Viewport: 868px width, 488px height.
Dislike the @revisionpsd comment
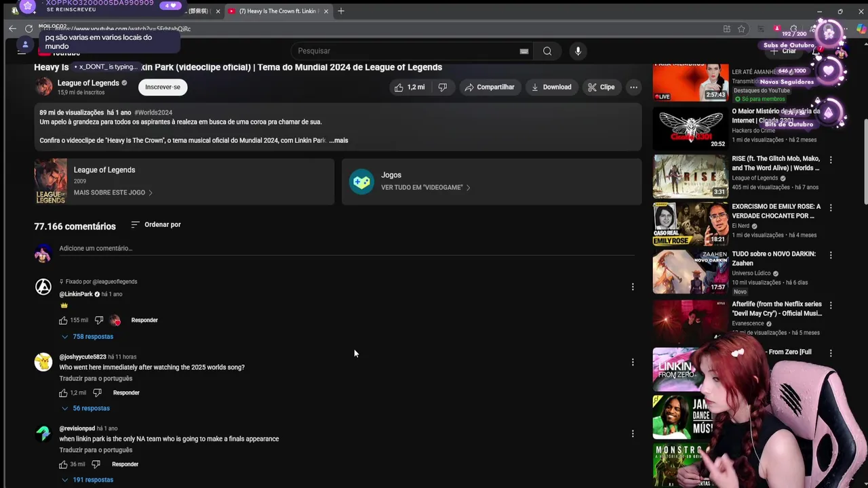point(96,464)
